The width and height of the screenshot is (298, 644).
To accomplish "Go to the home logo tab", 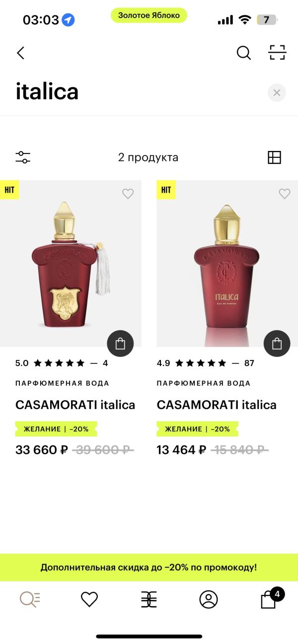I will (x=149, y=599).
